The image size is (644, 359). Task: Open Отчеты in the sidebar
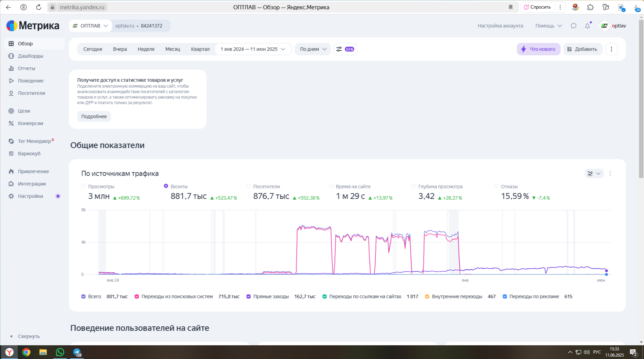point(26,68)
